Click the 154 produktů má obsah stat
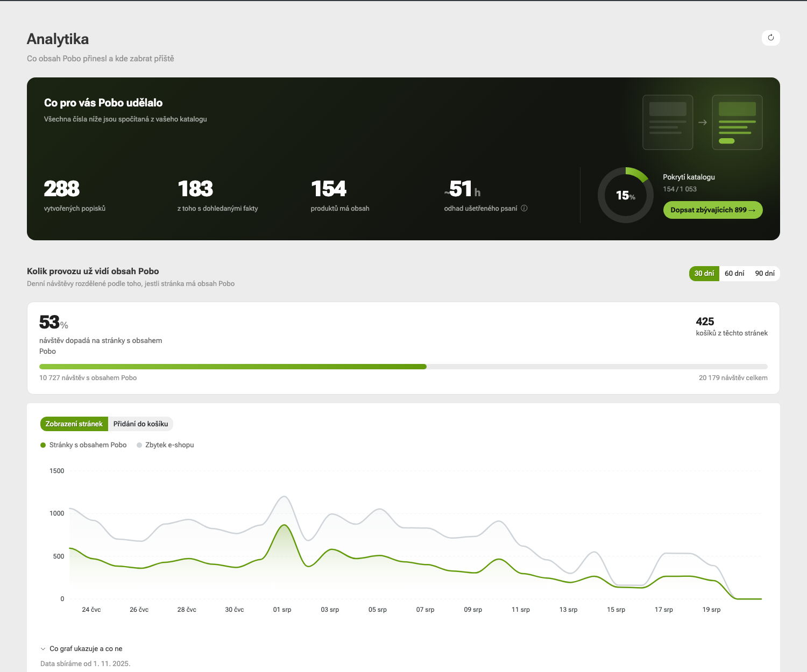807x672 pixels. point(340,196)
